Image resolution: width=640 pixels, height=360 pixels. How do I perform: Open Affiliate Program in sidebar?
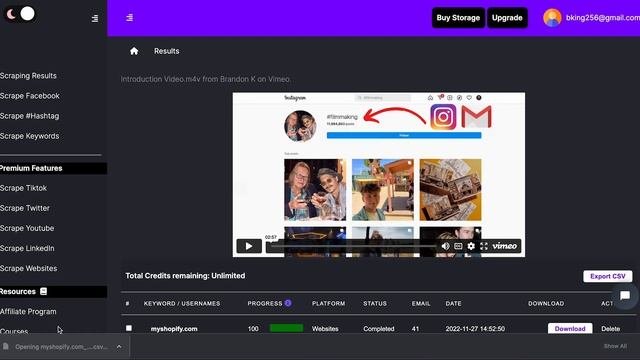(28, 311)
